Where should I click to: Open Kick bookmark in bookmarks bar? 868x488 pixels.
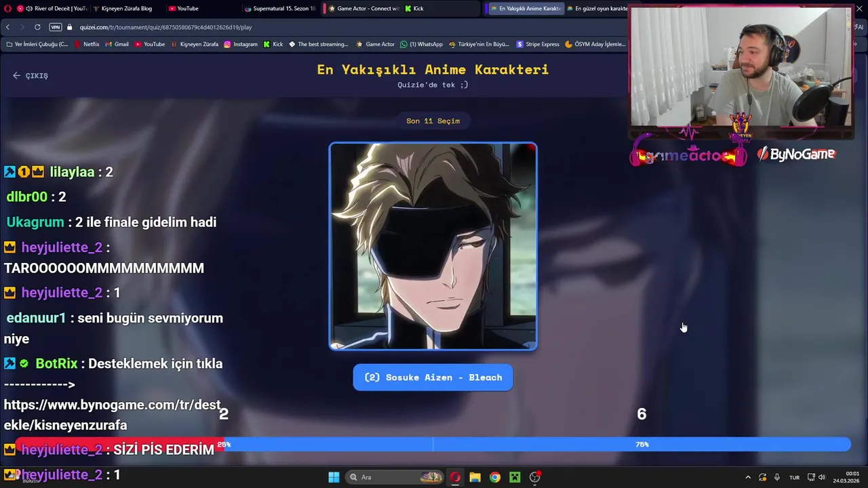(273, 44)
